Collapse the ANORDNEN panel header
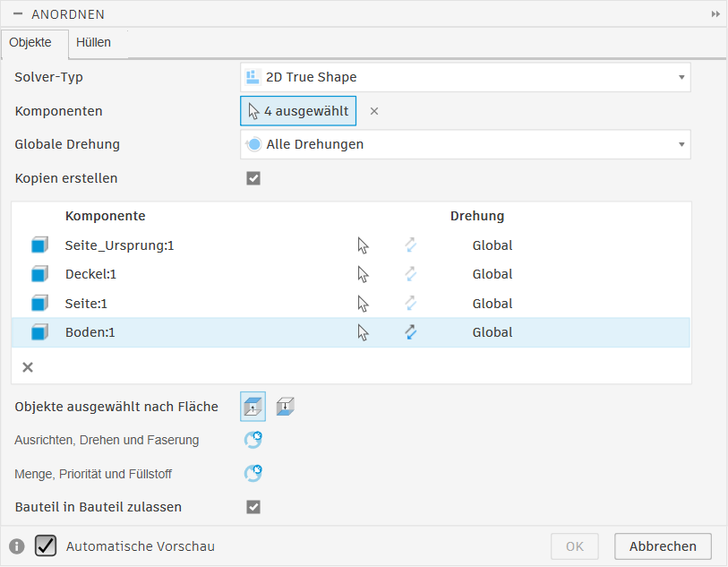The width and height of the screenshot is (728, 567). pyautogui.click(x=18, y=14)
